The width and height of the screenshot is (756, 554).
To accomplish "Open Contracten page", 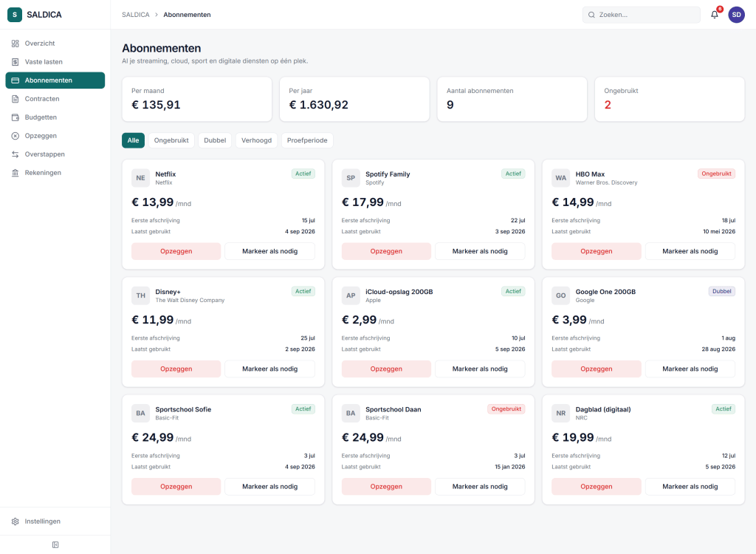I will (x=55, y=99).
